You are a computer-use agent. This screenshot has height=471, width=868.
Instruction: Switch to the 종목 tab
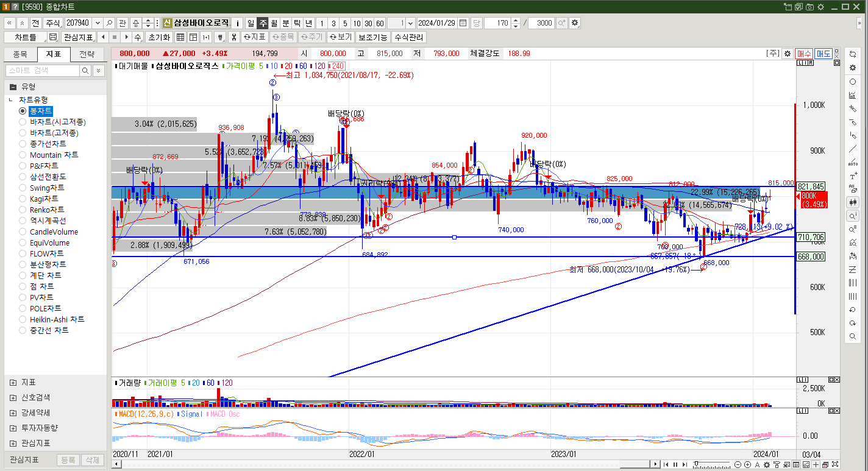click(20, 54)
